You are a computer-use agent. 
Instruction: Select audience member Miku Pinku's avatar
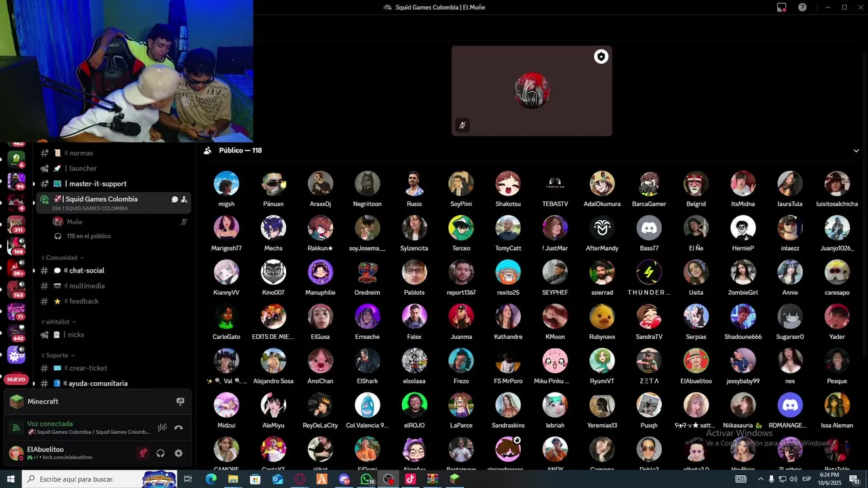pos(555,361)
